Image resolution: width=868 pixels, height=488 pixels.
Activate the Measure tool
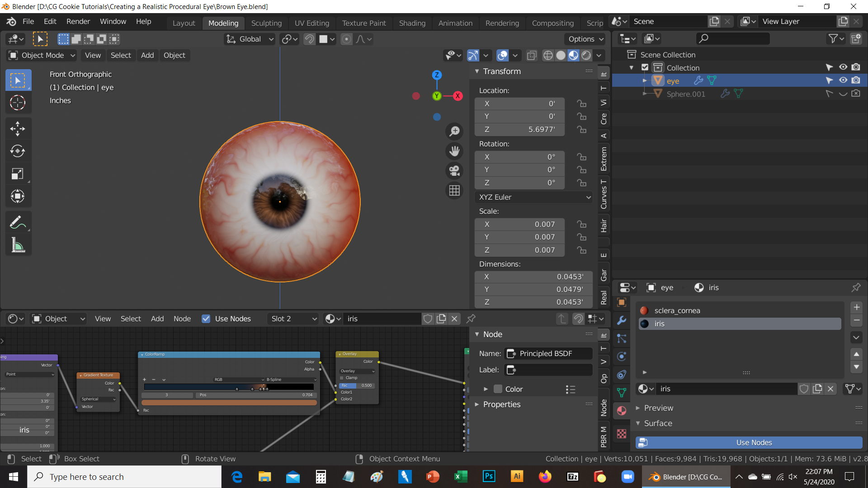(x=18, y=244)
